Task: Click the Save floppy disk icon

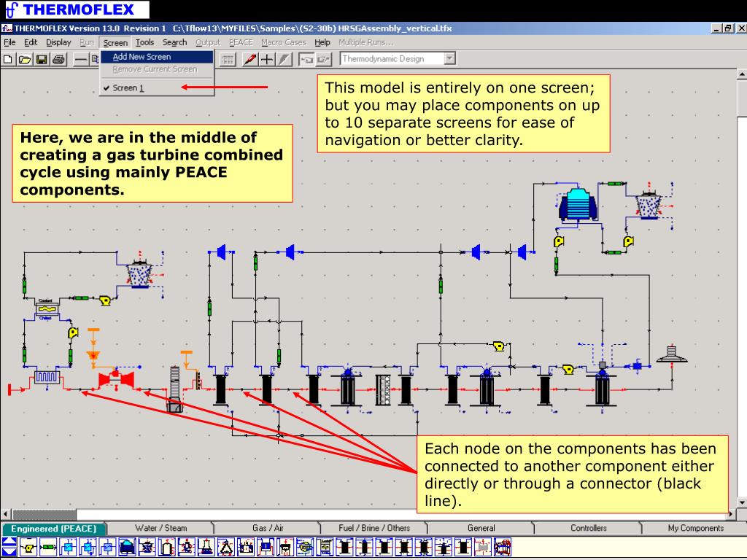Action: (x=42, y=60)
